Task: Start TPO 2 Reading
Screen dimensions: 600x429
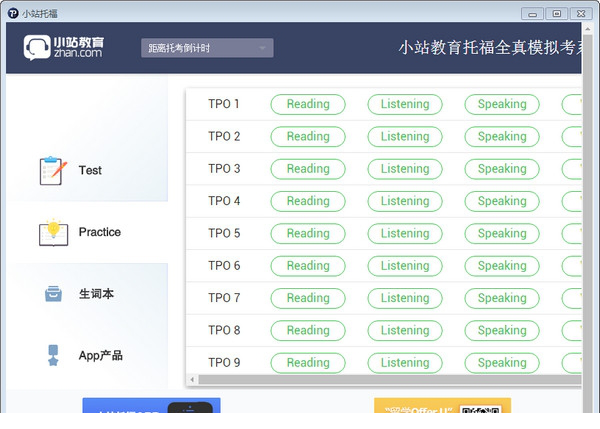Action: coord(308,137)
